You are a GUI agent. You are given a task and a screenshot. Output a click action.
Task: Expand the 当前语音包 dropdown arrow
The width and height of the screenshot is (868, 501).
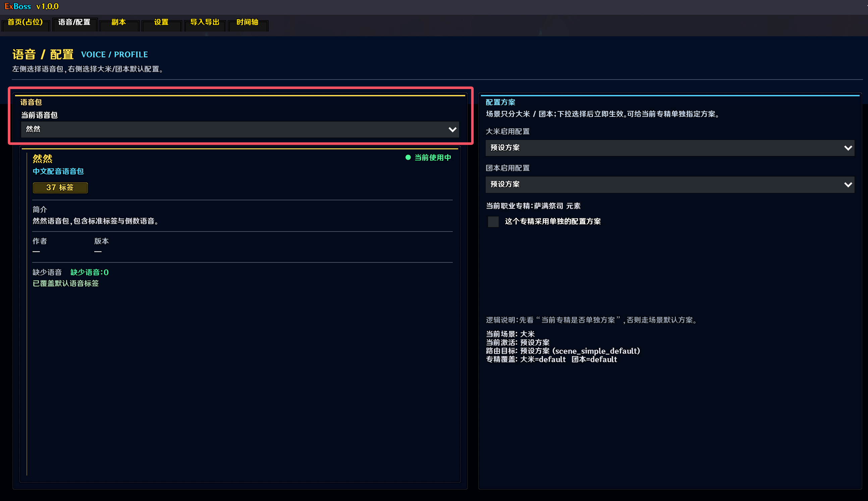[x=452, y=130]
